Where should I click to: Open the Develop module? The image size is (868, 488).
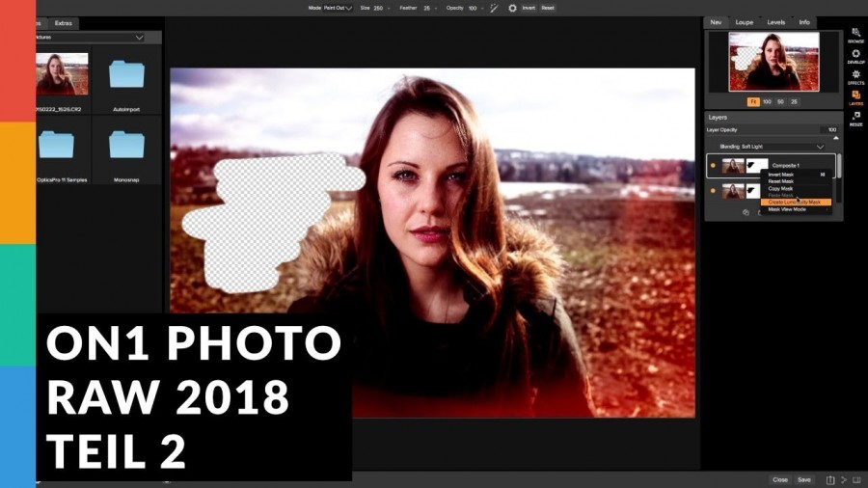855,57
